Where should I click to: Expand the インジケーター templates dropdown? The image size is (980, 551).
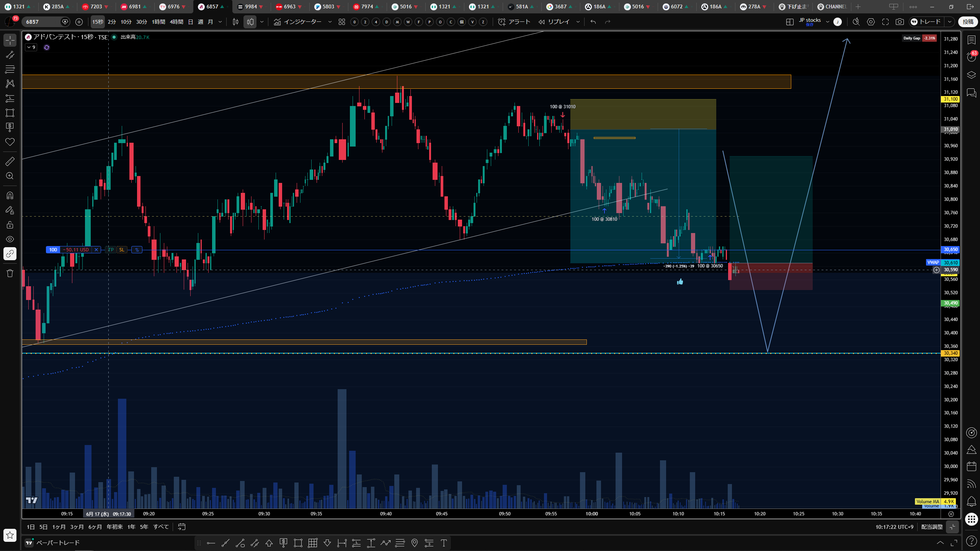click(330, 22)
